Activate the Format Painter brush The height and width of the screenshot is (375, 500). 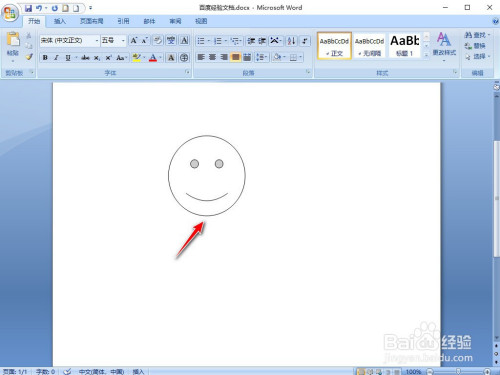[29, 57]
